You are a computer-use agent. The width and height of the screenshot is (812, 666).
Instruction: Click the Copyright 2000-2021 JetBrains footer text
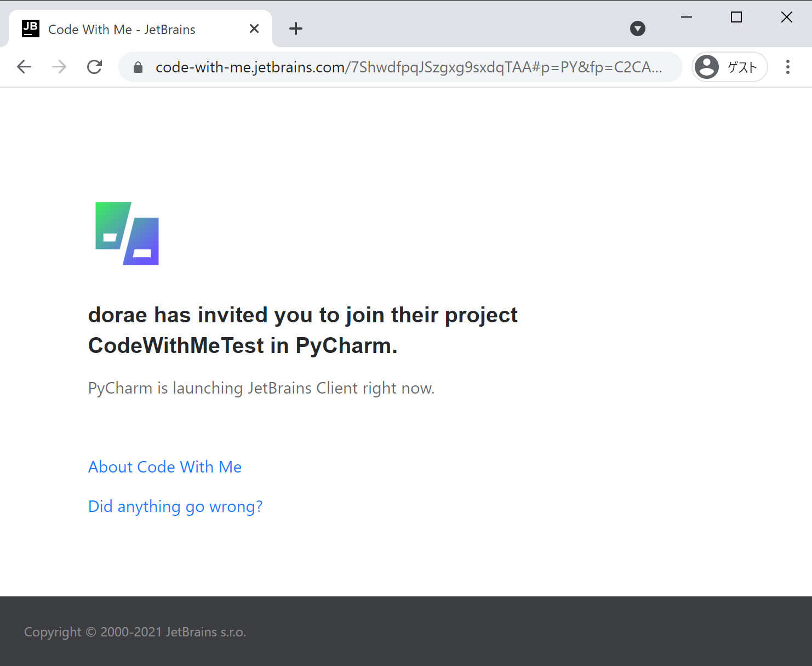pos(135,632)
